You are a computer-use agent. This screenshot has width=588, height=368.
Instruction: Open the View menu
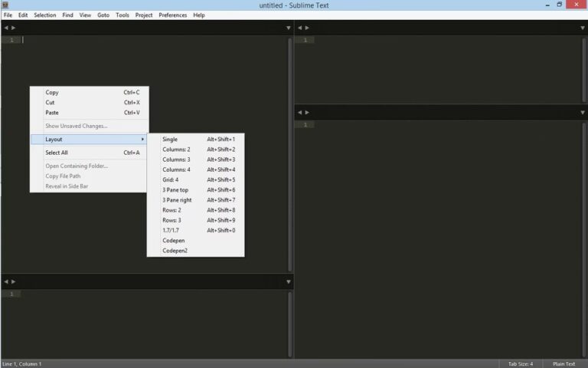pos(85,15)
